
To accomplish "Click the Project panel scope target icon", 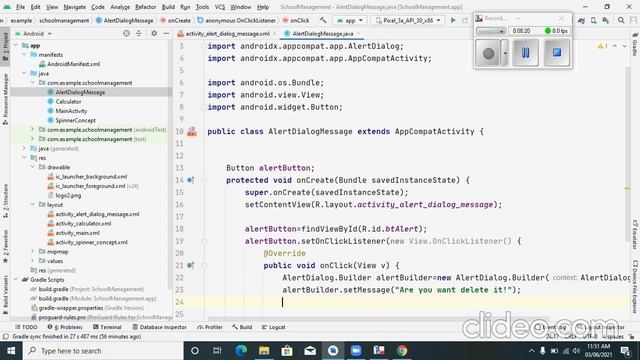I will pyautogui.click(x=127, y=33).
